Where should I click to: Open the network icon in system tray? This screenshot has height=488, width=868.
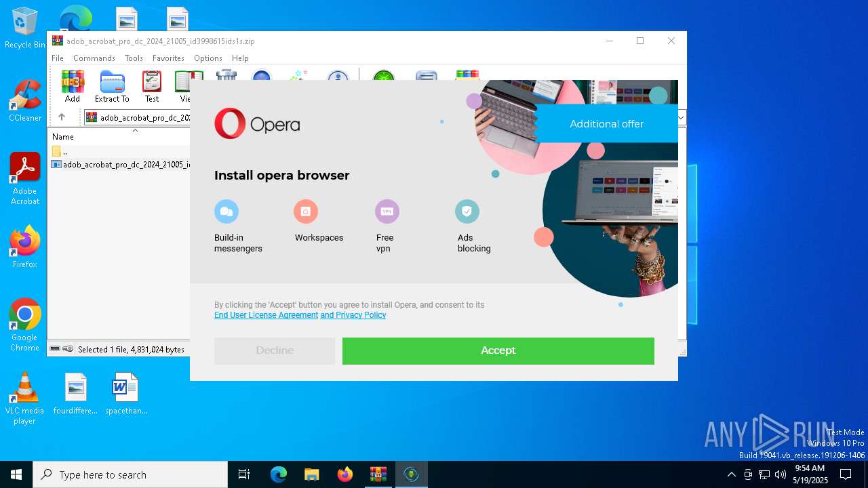(x=764, y=474)
